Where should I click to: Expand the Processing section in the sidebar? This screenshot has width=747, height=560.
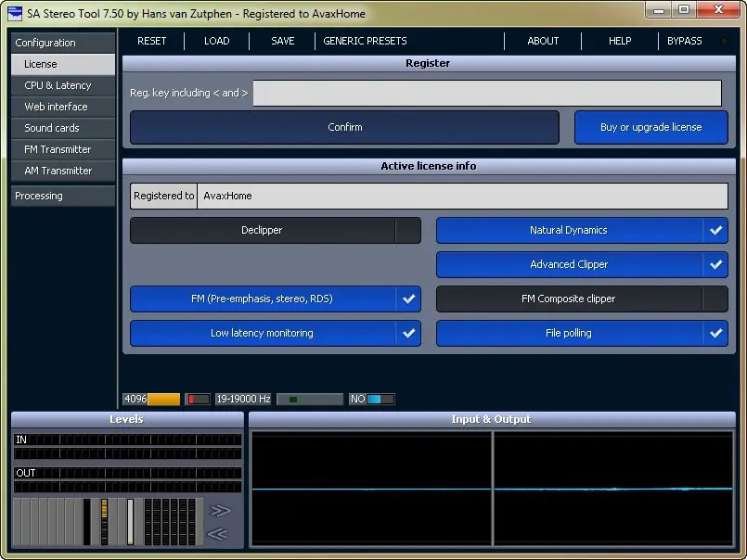[63, 196]
